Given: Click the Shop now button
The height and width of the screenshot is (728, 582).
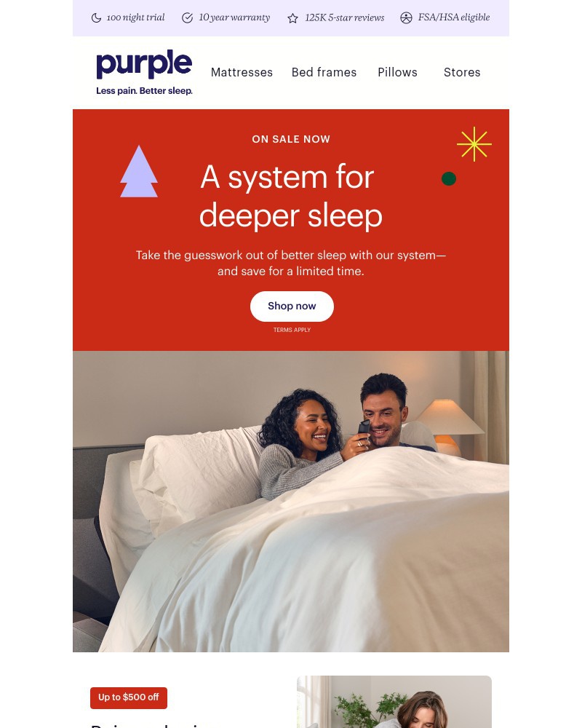Looking at the screenshot, I should coord(292,306).
